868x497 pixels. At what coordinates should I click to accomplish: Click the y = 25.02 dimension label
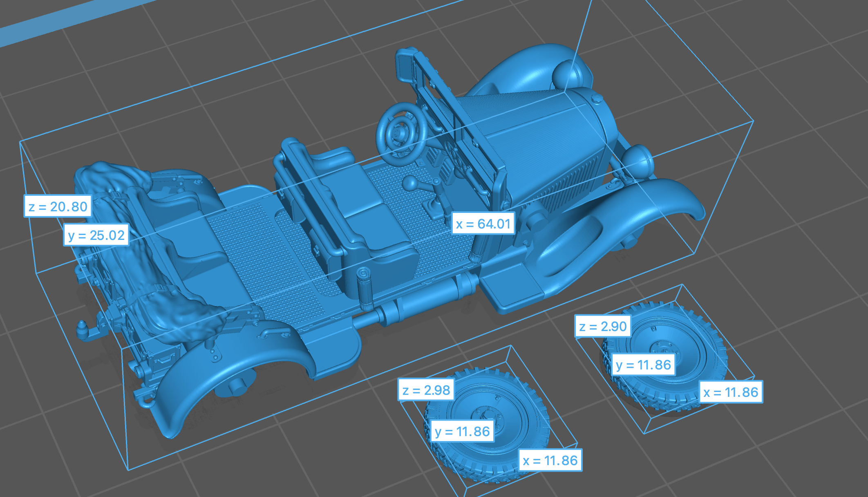click(96, 235)
